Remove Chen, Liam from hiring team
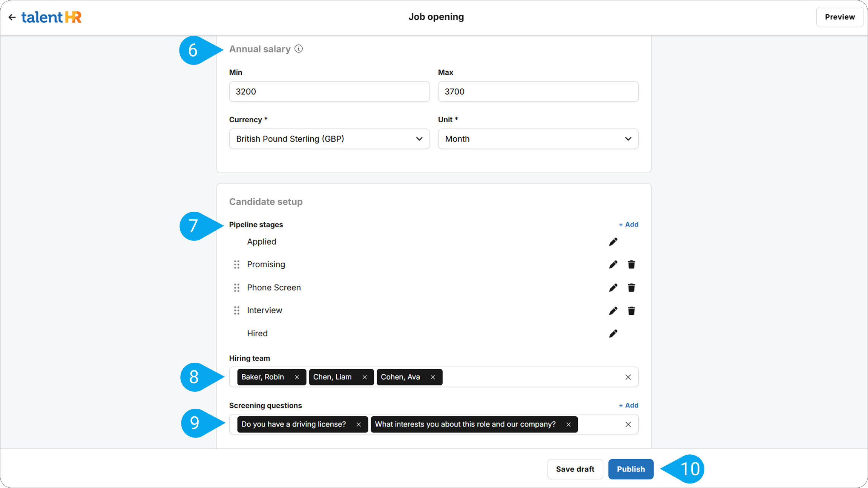The image size is (868, 488). 365,377
